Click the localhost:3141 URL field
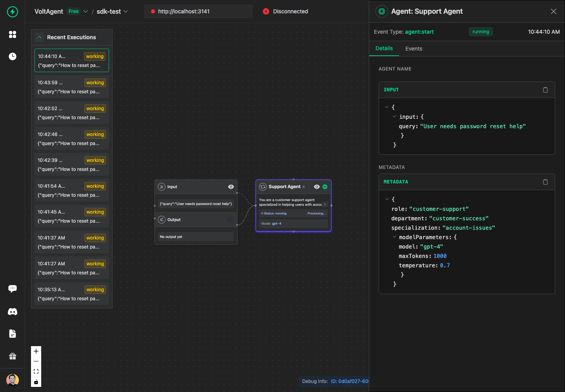This screenshot has width=565, height=392. (x=199, y=11)
